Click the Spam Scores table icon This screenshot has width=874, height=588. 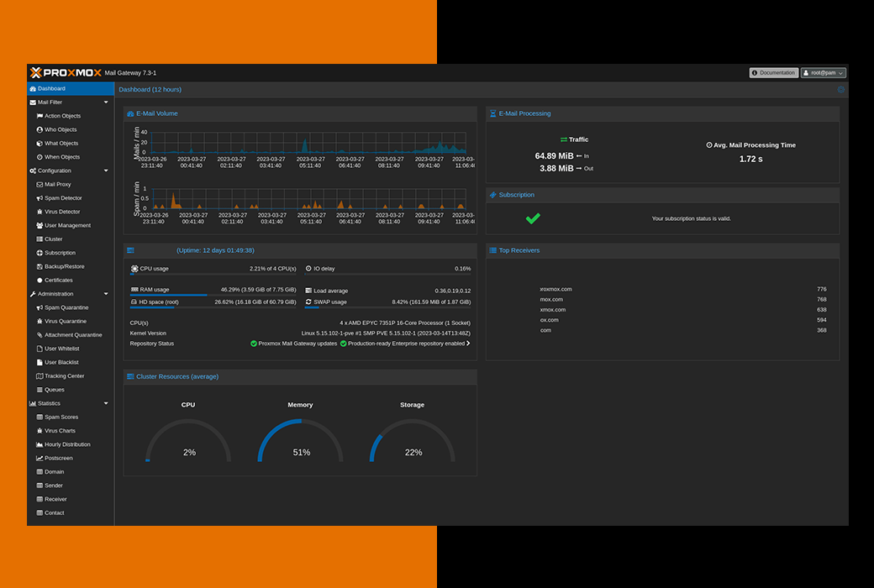[x=39, y=417]
